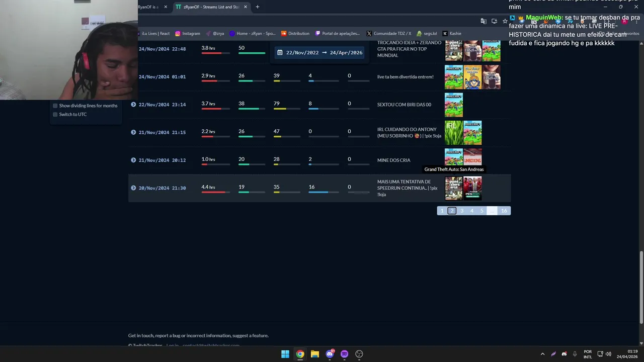
Task: Click the translate page icon in address bar
Action: point(484,21)
